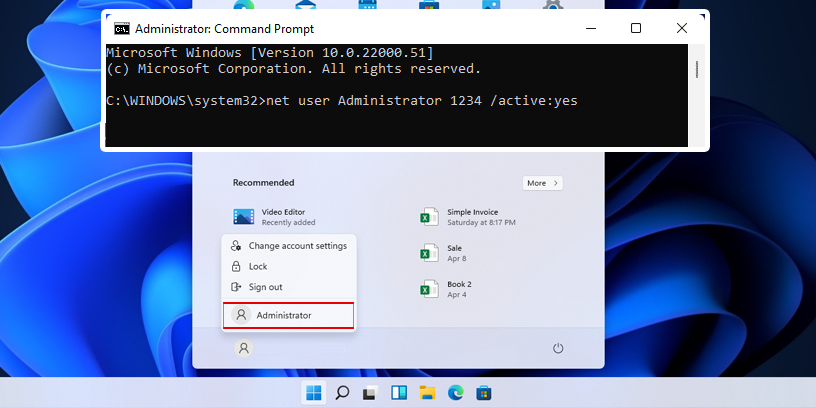816x408 pixels.
Task: Open Change account settings
Action: (289, 246)
